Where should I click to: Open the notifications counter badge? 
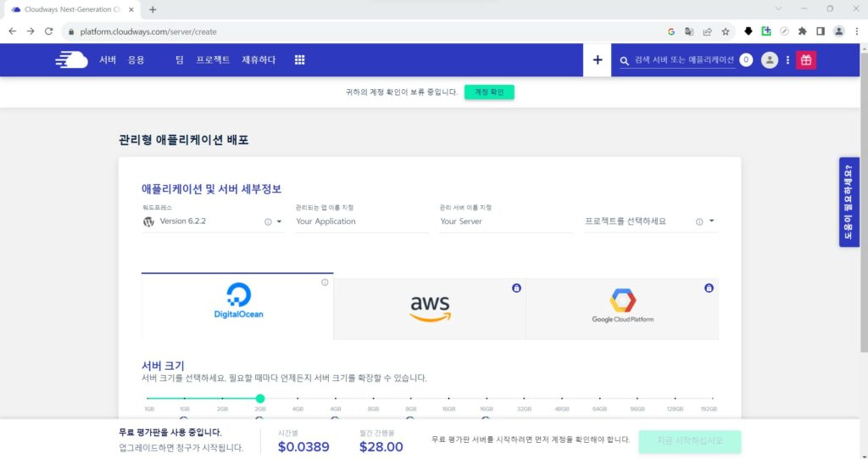click(746, 60)
